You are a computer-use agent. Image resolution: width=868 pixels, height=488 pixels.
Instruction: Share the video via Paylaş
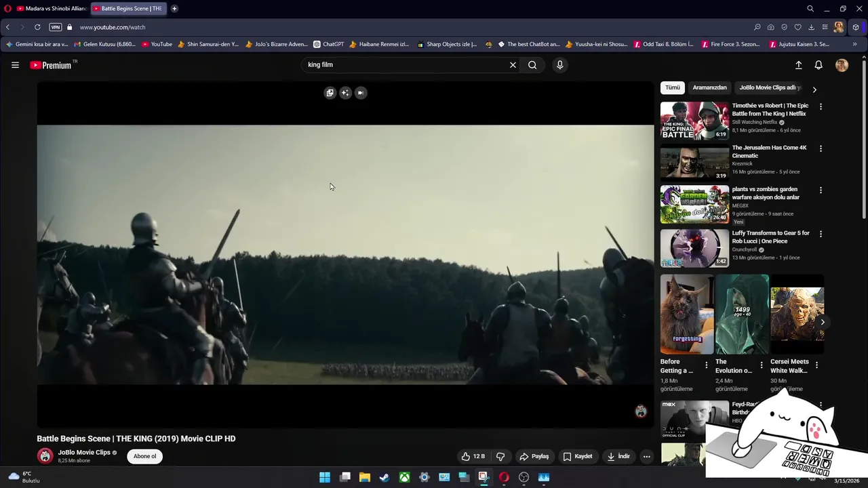[534, 456]
